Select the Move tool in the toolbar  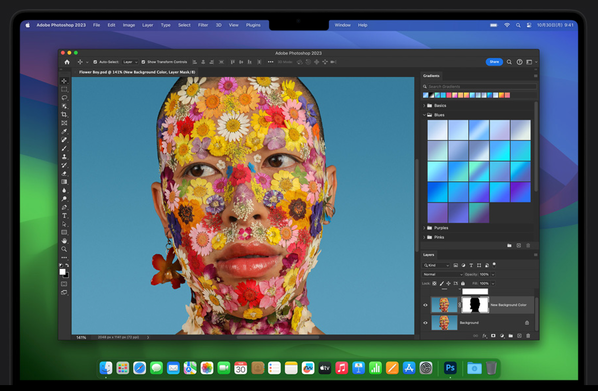coord(64,81)
